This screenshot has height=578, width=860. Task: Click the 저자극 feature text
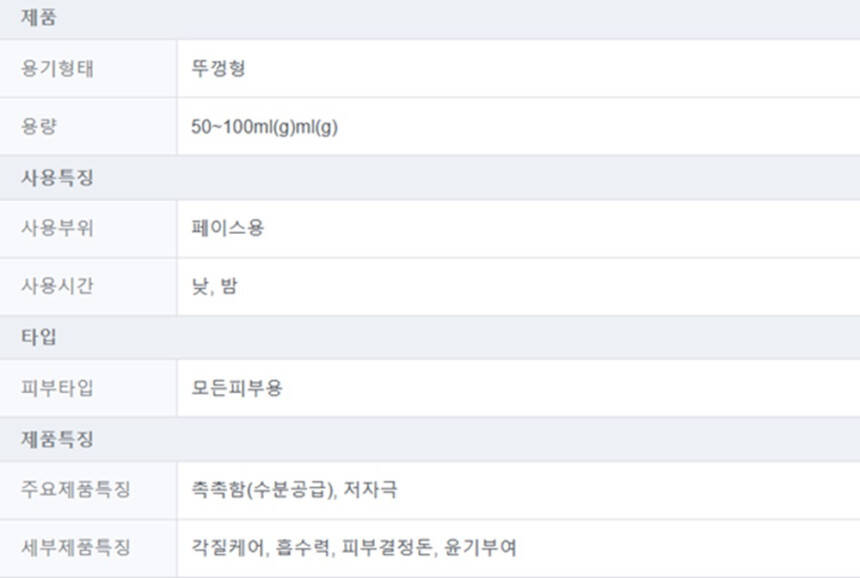pos(371,490)
